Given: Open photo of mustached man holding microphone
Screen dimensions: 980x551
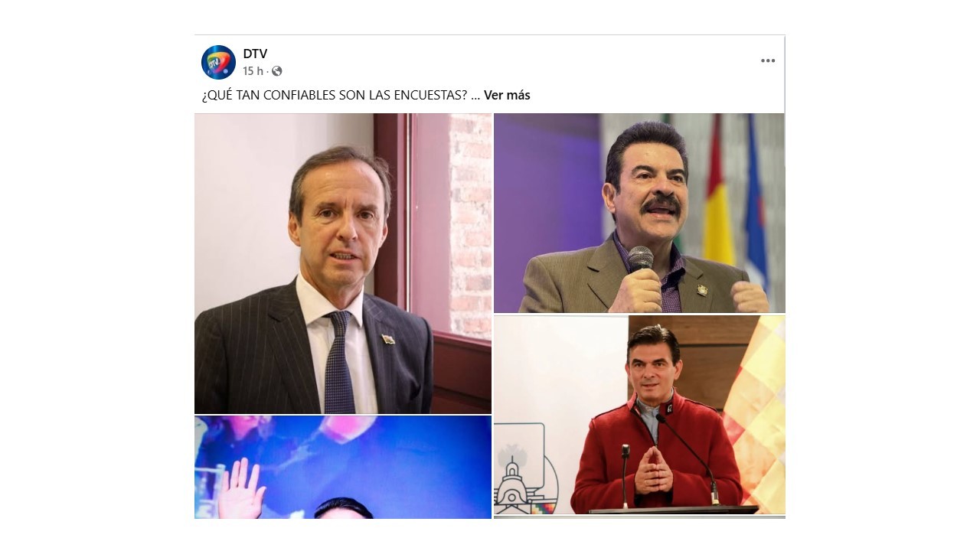Looking at the screenshot, I should click(639, 214).
